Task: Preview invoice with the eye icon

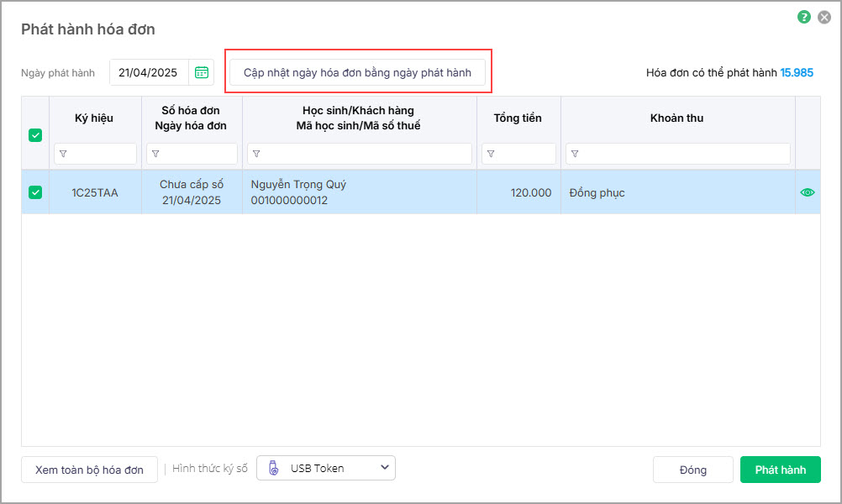Action: pyautogui.click(x=808, y=192)
